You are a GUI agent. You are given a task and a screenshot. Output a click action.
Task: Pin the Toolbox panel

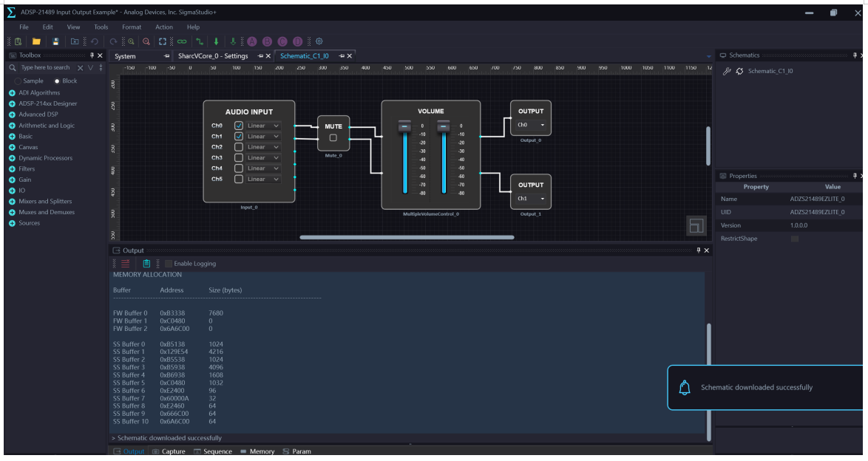tap(92, 55)
